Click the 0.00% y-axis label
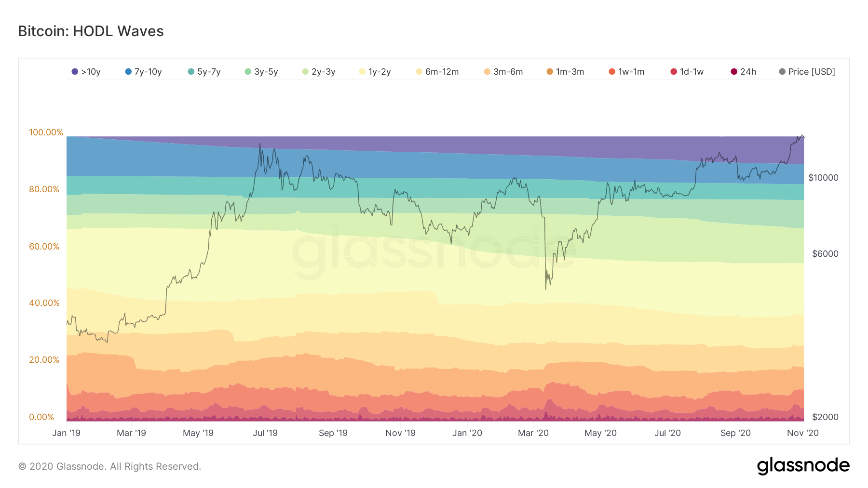This screenshot has width=868, height=488. pyautogui.click(x=41, y=417)
